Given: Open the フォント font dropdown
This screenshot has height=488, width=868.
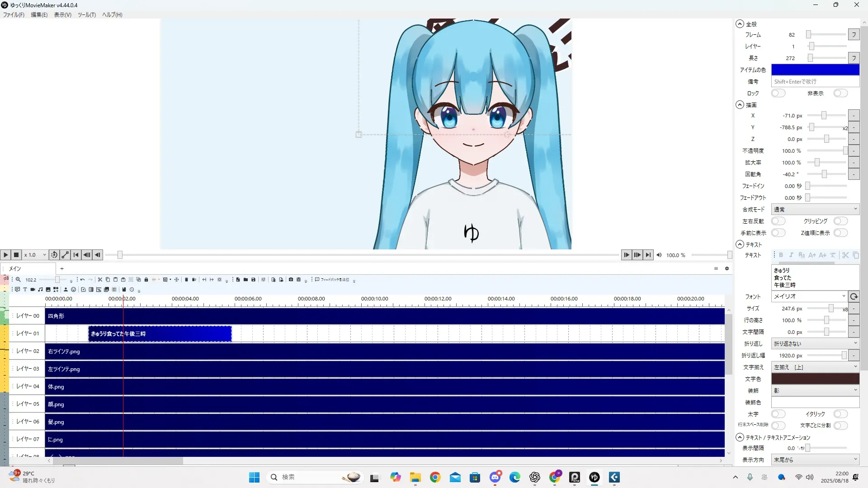Looking at the screenshot, I should tap(808, 296).
